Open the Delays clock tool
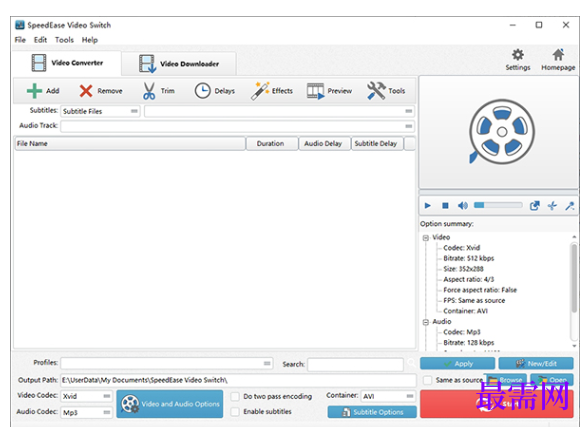The image size is (588, 427). click(x=202, y=91)
